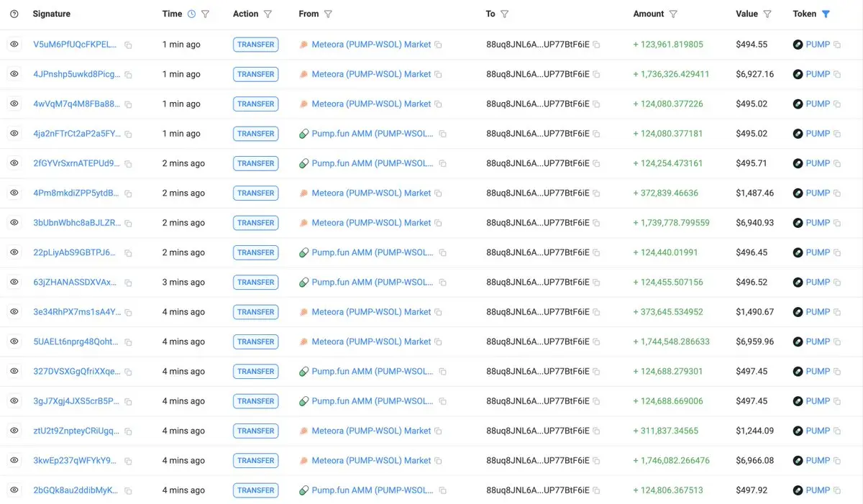Viewport: 863px width, 504px height.
Task: Copy signature V5uM6PfUQcFKPEL with copy icon
Action: tap(129, 45)
